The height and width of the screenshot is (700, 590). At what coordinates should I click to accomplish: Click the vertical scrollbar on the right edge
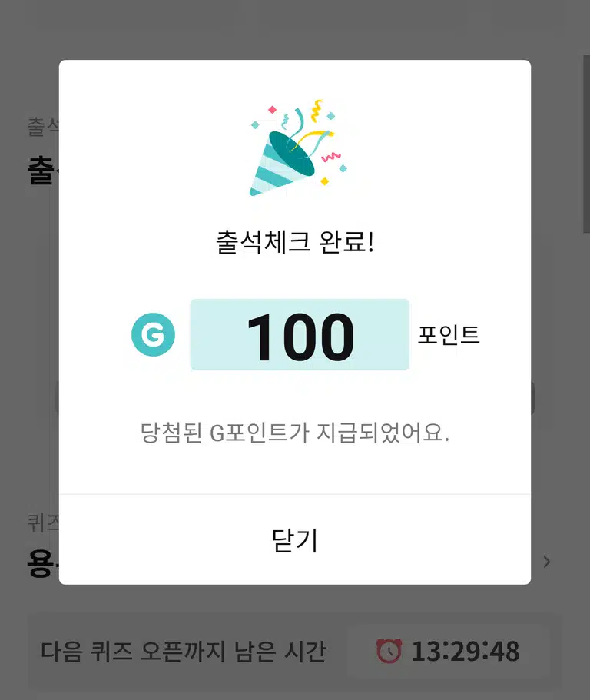pos(586,144)
